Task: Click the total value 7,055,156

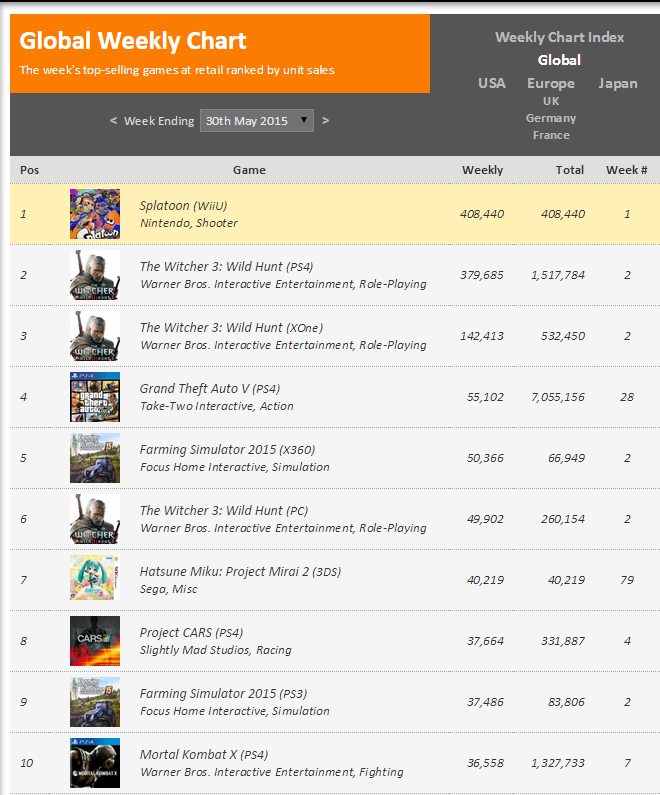Action: (x=558, y=397)
